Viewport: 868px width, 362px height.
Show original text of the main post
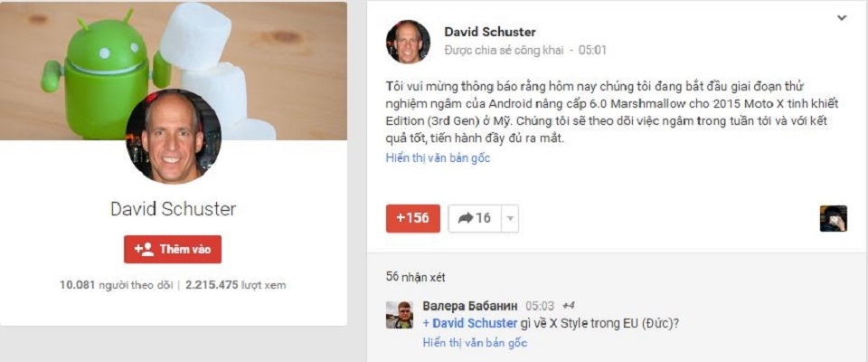tap(438, 157)
